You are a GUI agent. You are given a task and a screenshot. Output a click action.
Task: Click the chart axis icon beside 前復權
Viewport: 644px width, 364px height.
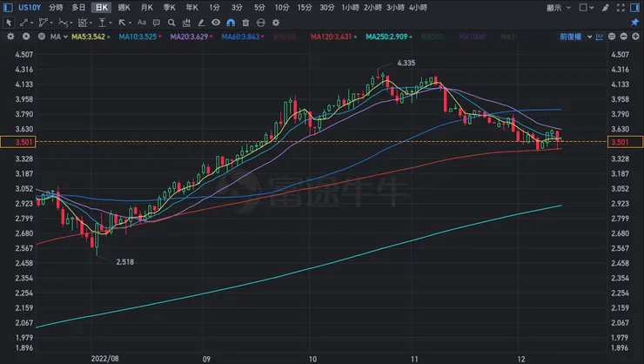600,37
